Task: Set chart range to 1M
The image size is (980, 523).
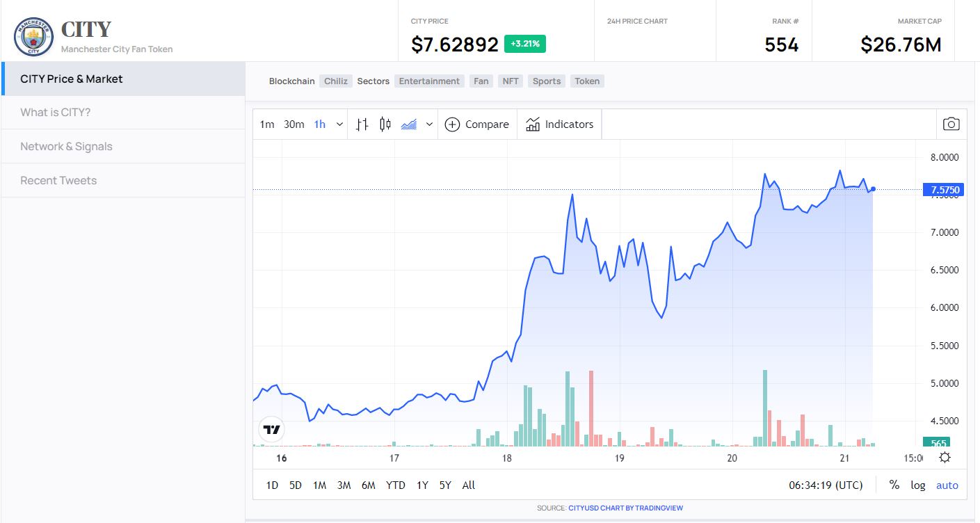Action: pos(319,485)
